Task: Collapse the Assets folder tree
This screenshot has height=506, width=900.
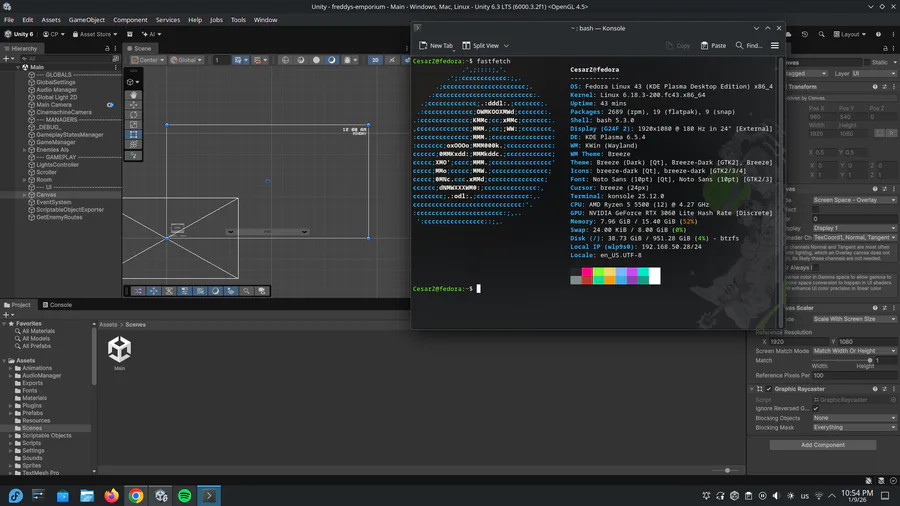Action: pos(5,360)
